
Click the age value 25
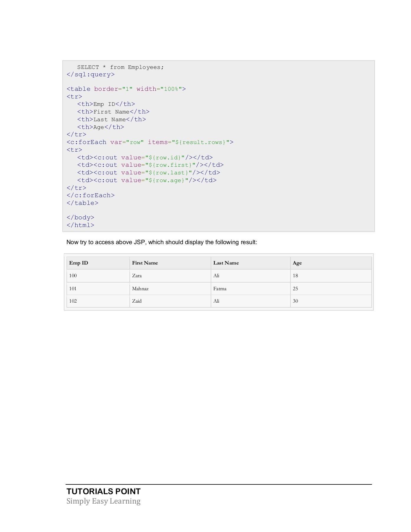pyautogui.click(x=295, y=288)
